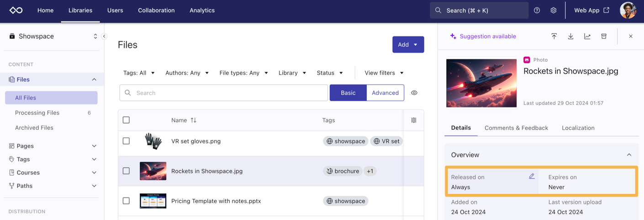Tick the select-all checkbox in table header

[x=126, y=120]
